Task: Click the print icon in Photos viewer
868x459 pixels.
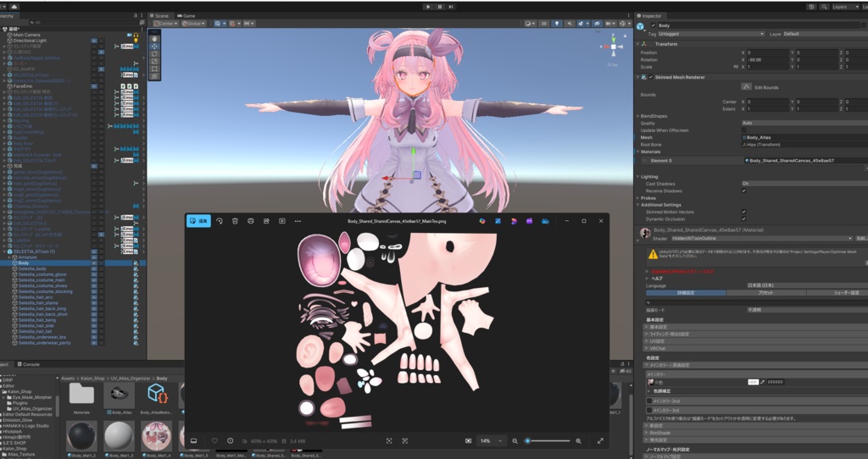Action: 250,221
